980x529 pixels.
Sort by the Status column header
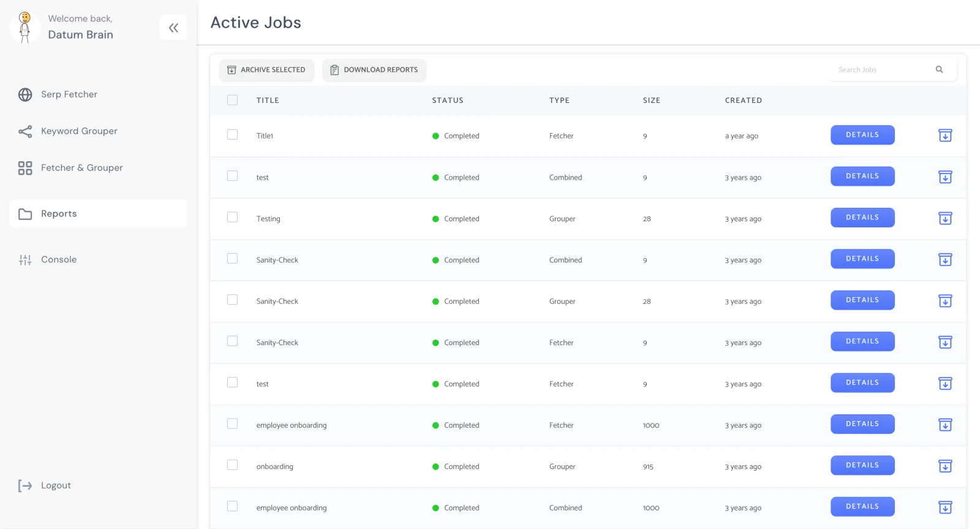(x=448, y=101)
